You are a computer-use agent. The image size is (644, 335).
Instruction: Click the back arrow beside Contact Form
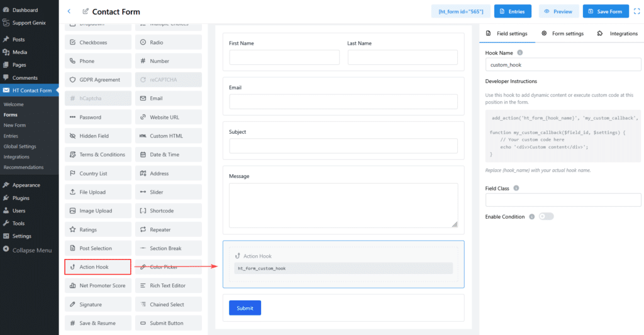pos(69,11)
